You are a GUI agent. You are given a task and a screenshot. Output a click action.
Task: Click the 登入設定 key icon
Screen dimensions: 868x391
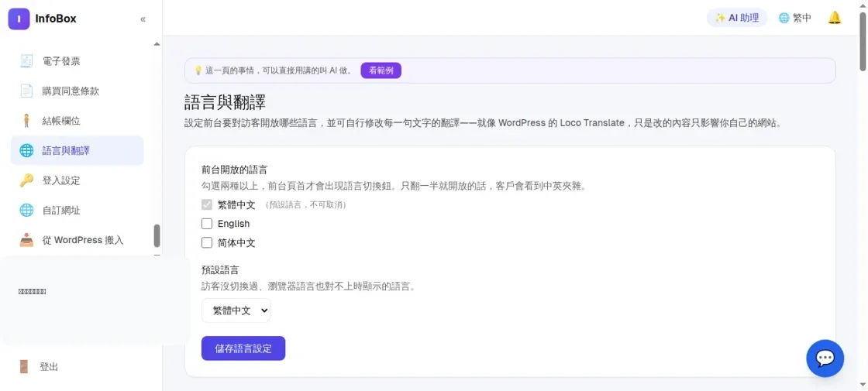click(x=26, y=180)
